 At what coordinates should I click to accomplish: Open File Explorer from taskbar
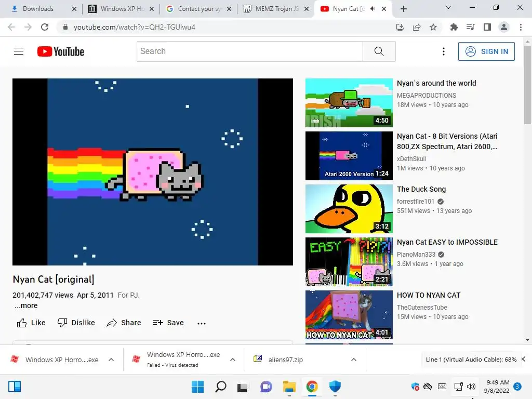coord(289,387)
